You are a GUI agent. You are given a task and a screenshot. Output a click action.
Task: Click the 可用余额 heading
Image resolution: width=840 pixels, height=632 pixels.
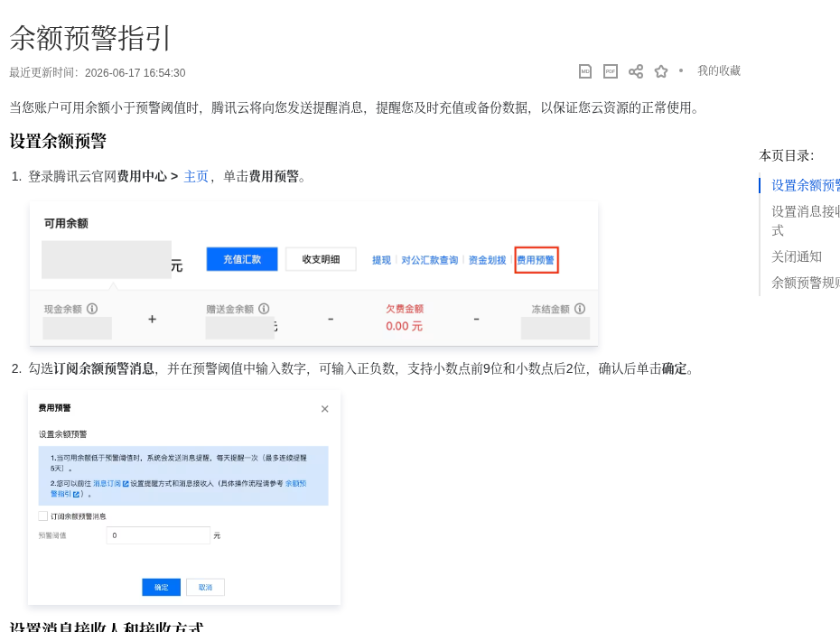tap(66, 223)
